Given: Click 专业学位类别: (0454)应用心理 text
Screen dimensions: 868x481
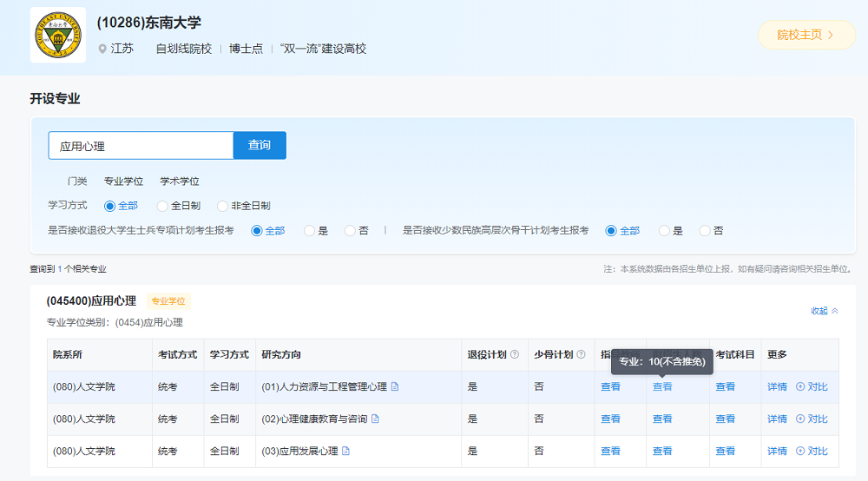Looking at the screenshot, I should click(115, 322).
